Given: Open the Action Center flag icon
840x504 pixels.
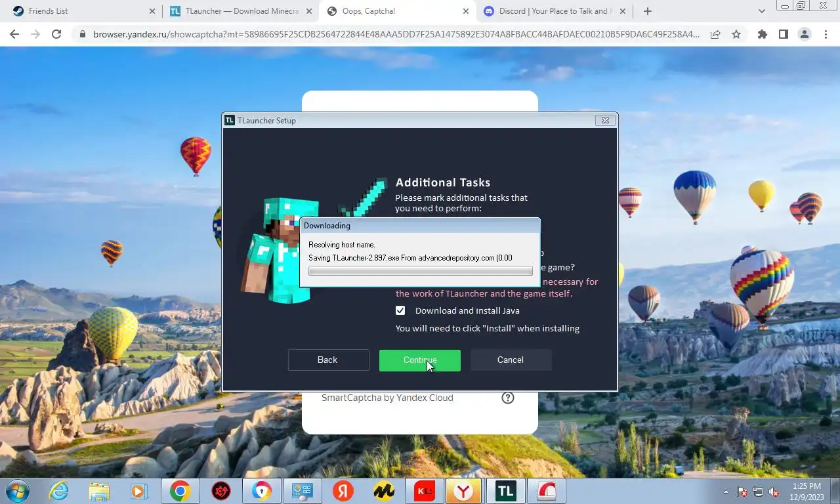Looking at the screenshot, I should coord(743,491).
